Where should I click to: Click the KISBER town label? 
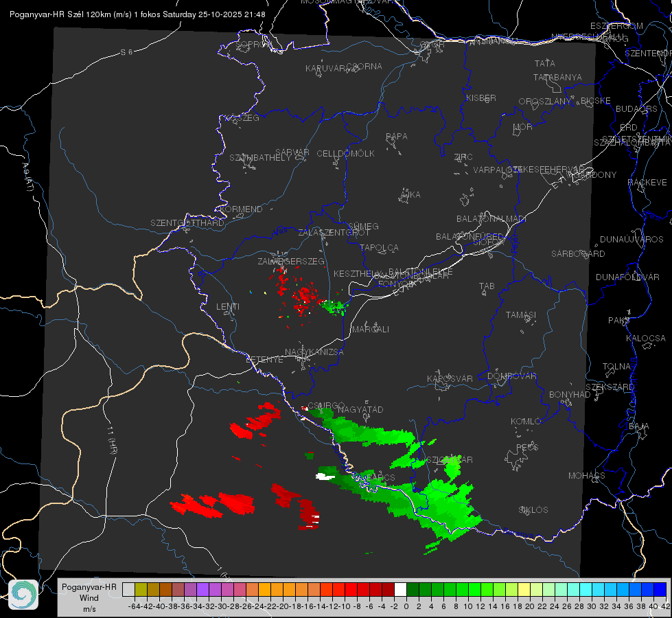click(x=481, y=98)
